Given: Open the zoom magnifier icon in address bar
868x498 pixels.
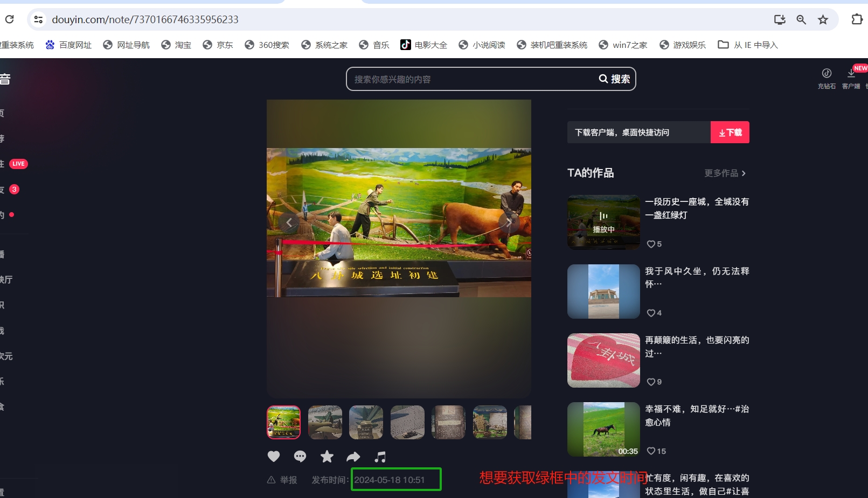Looking at the screenshot, I should 801,19.
